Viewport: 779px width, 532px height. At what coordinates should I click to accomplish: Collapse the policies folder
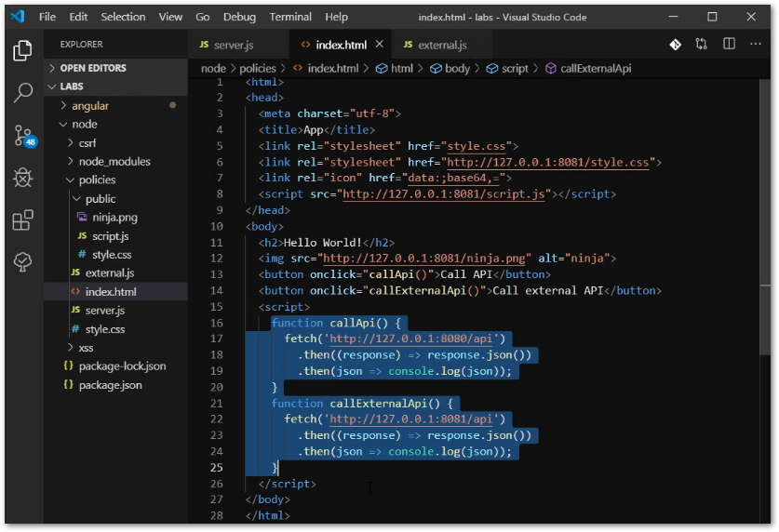pyautogui.click(x=115, y=180)
